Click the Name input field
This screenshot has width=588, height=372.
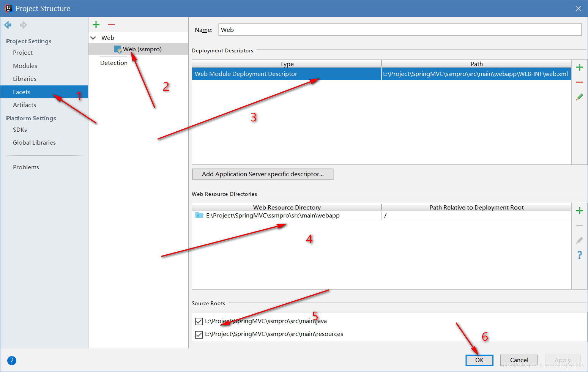coord(400,30)
